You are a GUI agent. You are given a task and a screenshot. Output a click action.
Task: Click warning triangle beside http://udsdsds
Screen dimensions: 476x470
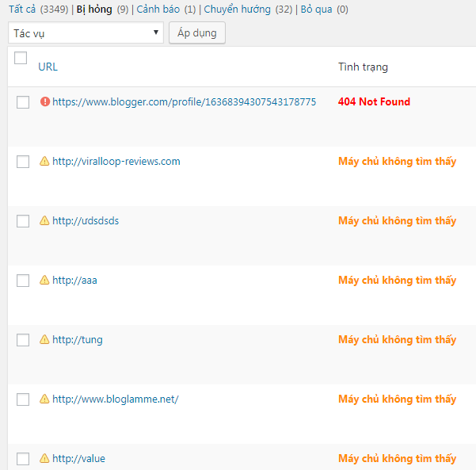(x=44, y=221)
